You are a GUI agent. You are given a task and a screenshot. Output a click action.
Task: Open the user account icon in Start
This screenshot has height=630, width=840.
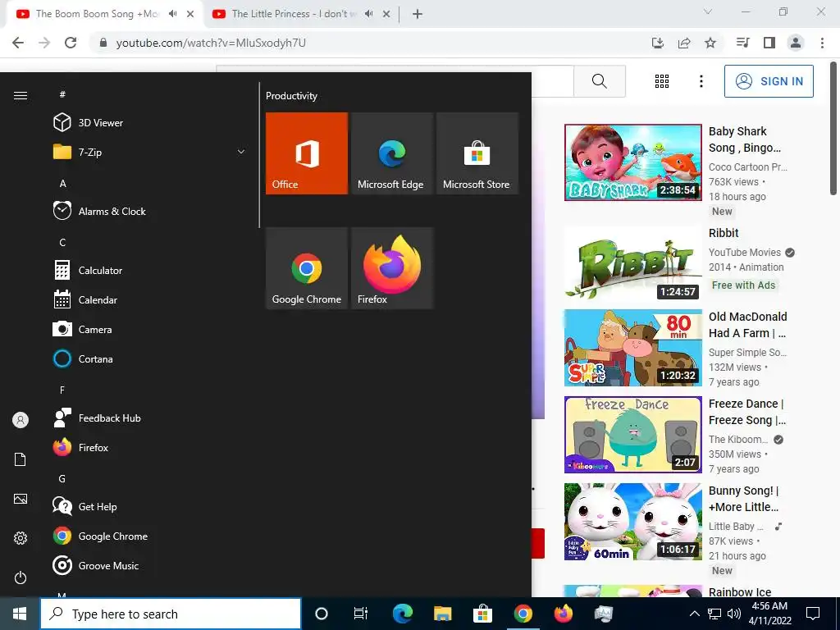point(21,420)
